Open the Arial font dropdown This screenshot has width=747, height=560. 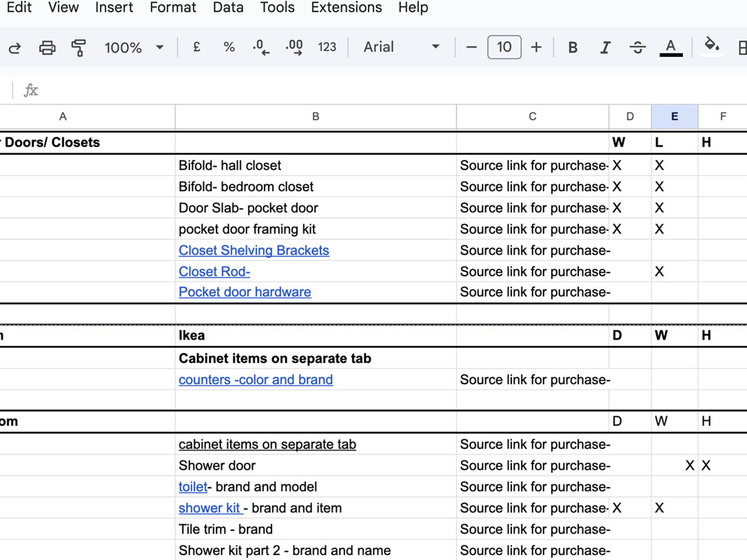coord(401,47)
